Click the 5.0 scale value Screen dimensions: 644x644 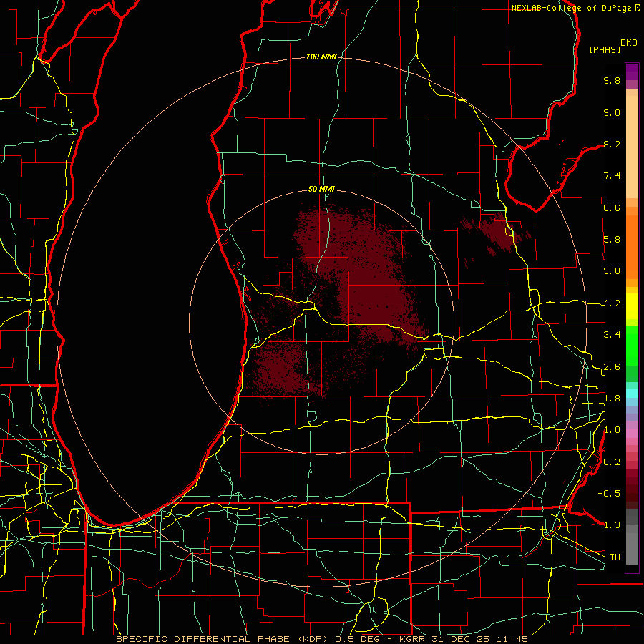click(x=612, y=271)
